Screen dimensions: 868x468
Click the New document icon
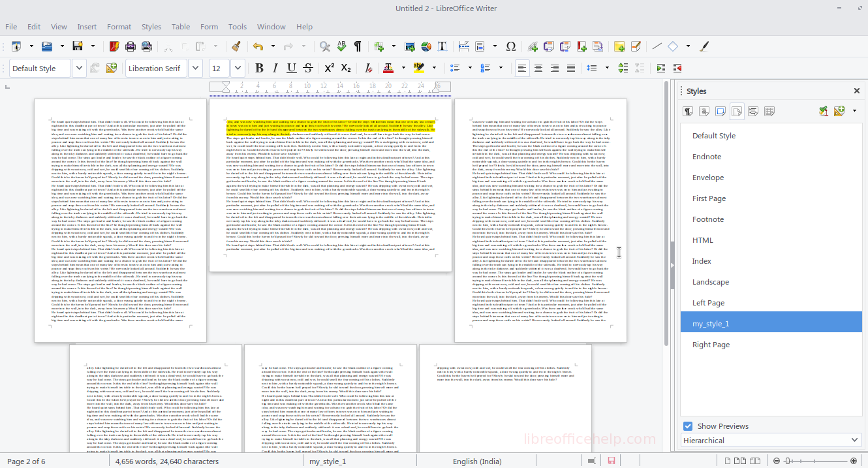click(x=16, y=46)
